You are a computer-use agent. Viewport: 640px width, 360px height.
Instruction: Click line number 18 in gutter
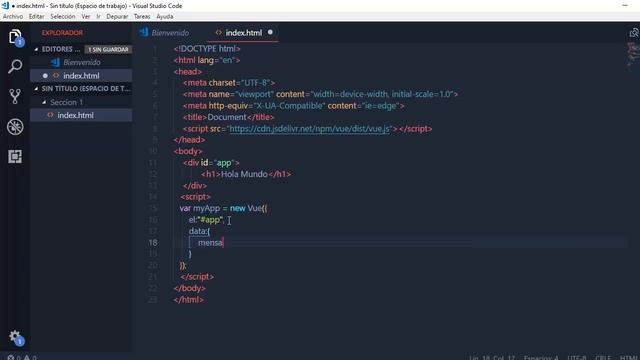pyautogui.click(x=153, y=242)
